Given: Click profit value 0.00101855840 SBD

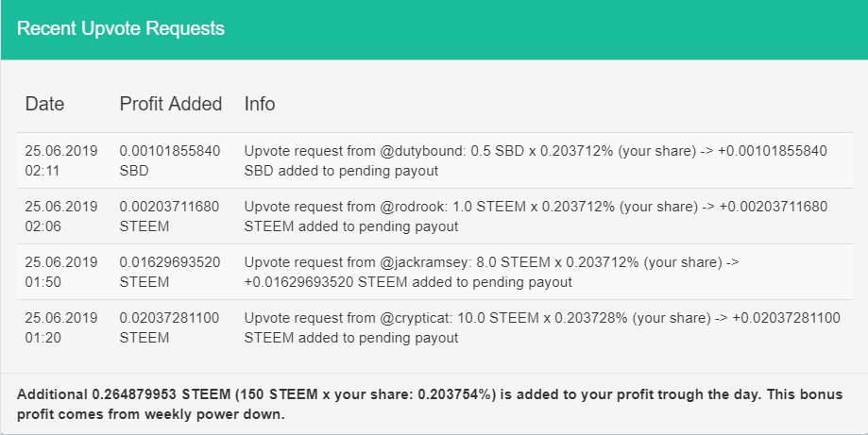Looking at the screenshot, I should (x=169, y=160).
